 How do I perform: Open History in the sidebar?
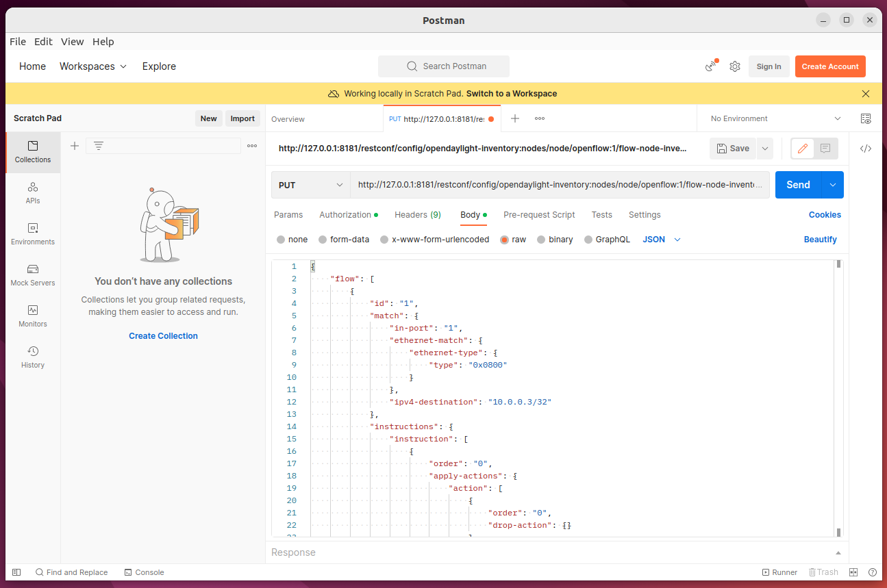click(x=33, y=357)
